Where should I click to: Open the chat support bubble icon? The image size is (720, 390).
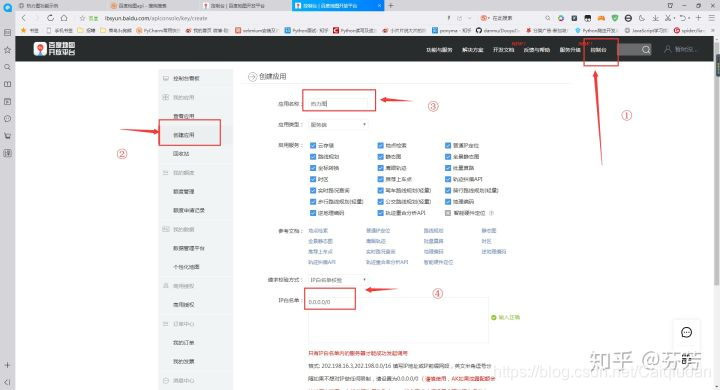tap(686, 332)
